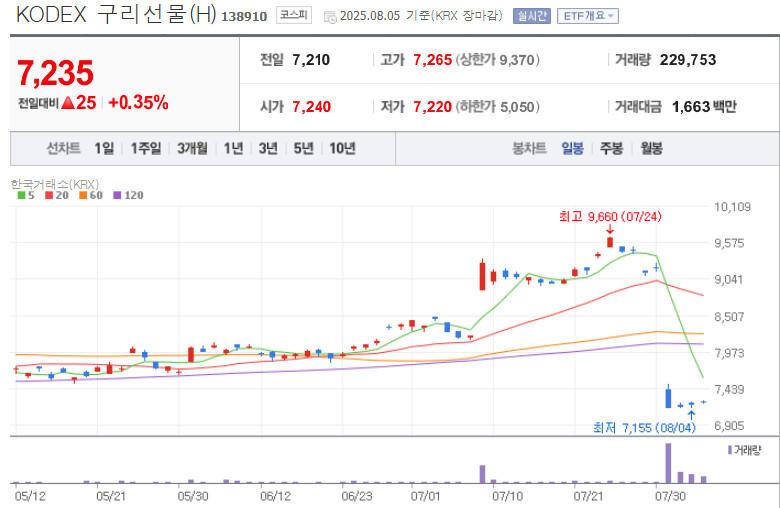Select the 1일 line chart tab
The image size is (780, 508).
(104, 148)
